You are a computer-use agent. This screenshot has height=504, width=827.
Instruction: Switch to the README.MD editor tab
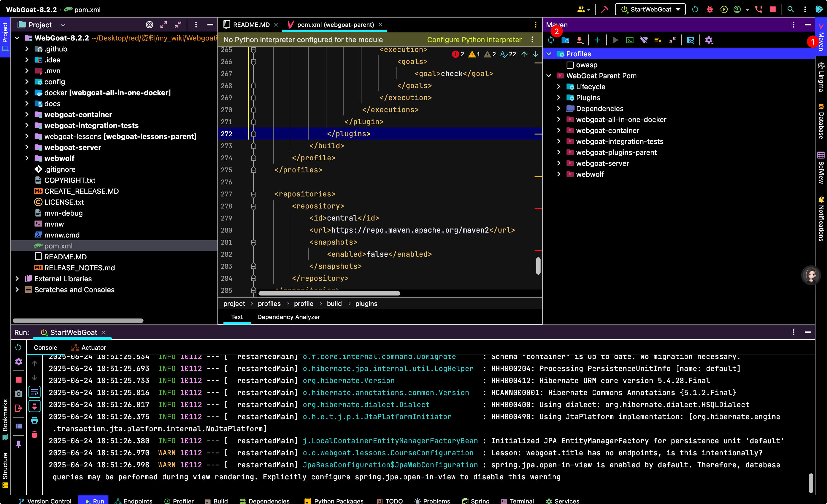[251, 25]
